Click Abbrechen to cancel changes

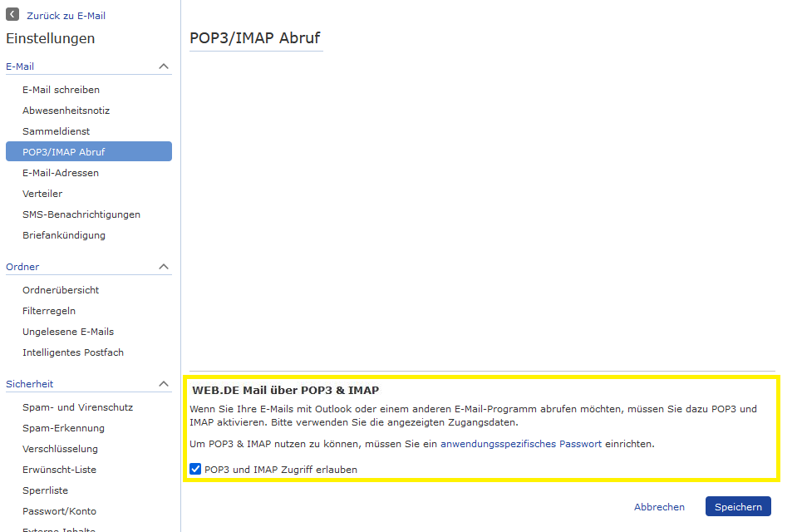click(659, 507)
